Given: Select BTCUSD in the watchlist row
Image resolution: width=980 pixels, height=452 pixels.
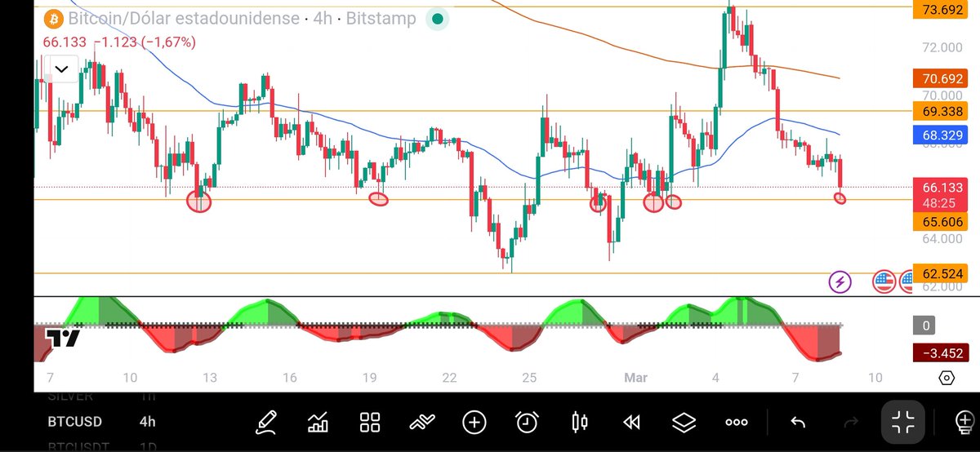Looking at the screenshot, I should 77,422.
